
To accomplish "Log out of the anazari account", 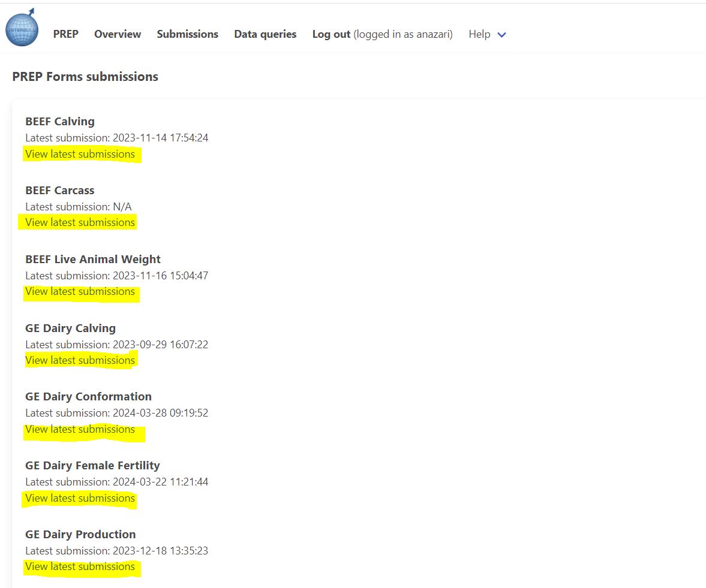I will point(331,34).
